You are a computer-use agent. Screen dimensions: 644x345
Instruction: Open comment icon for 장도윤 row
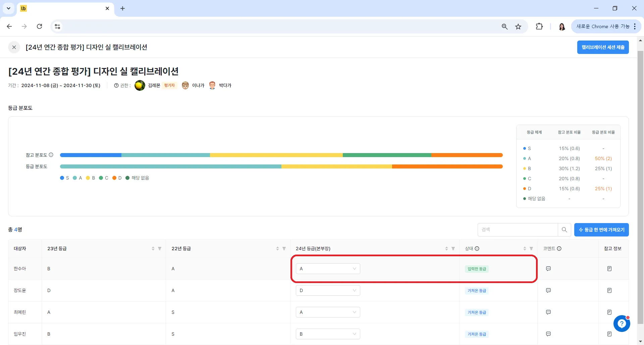tap(548, 290)
